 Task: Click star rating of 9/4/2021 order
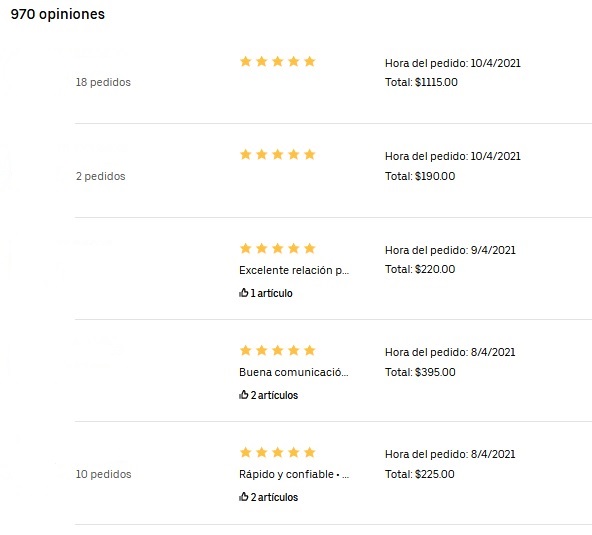point(278,248)
